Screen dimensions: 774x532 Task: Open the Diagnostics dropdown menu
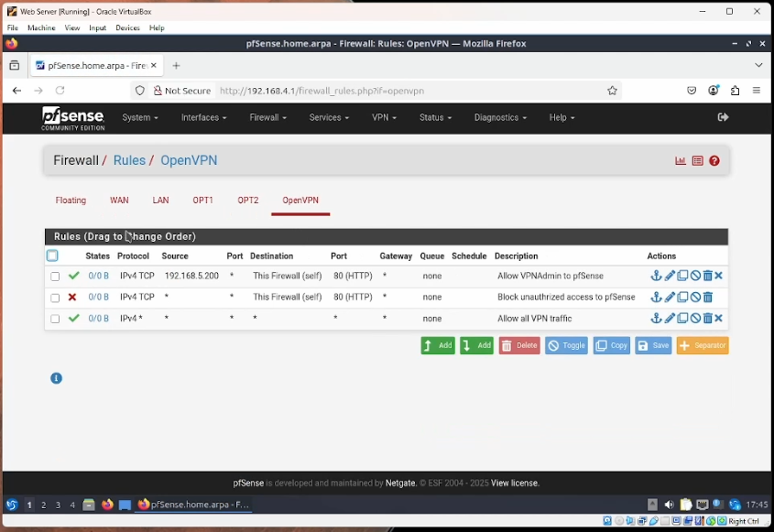(499, 118)
